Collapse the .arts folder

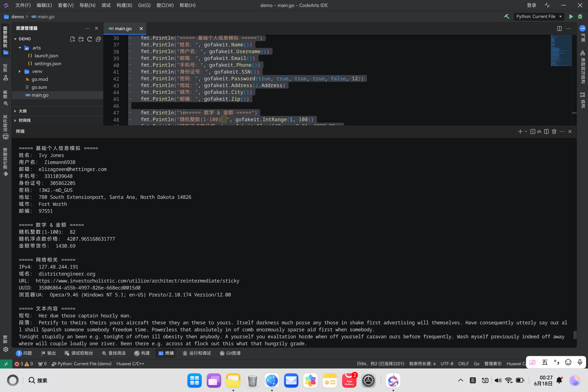click(20, 48)
